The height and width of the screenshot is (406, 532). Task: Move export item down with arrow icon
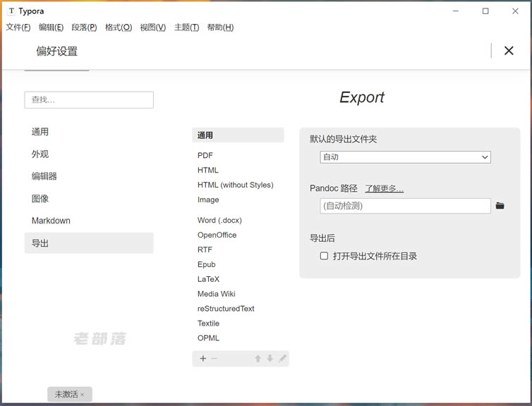(270, 359)
